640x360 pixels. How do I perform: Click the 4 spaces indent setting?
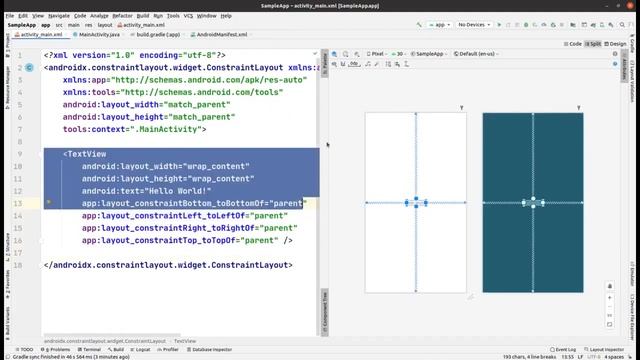614,357
